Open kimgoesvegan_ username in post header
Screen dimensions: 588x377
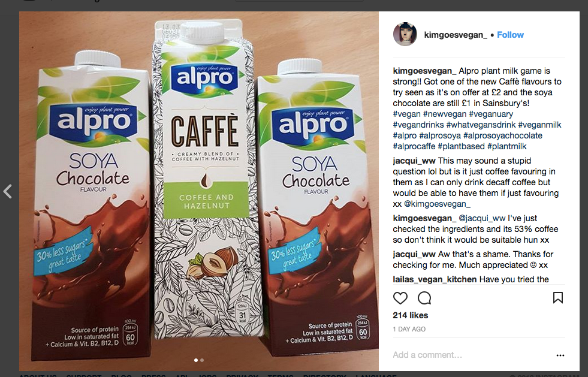coord(456,35)
